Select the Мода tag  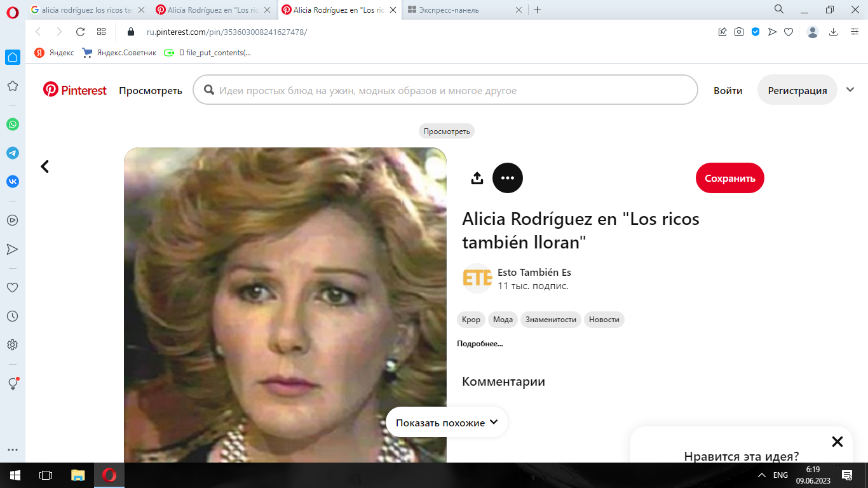coord(503,320)
